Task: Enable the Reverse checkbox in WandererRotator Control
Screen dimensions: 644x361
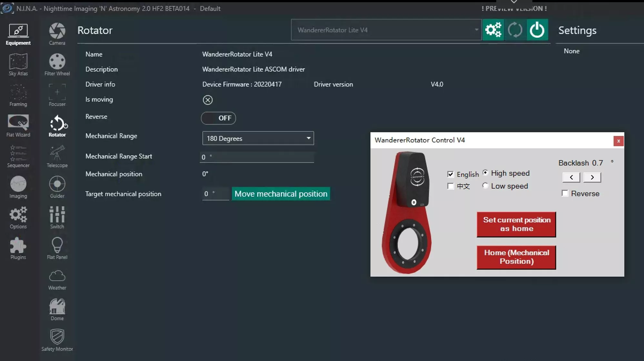Action: point(565,193)
